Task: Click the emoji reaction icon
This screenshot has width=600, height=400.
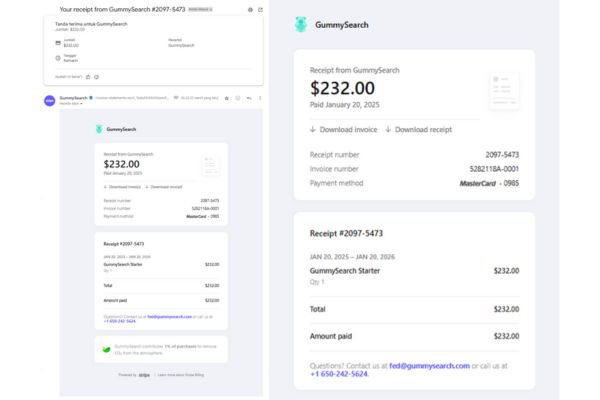Action: (238, 98)
